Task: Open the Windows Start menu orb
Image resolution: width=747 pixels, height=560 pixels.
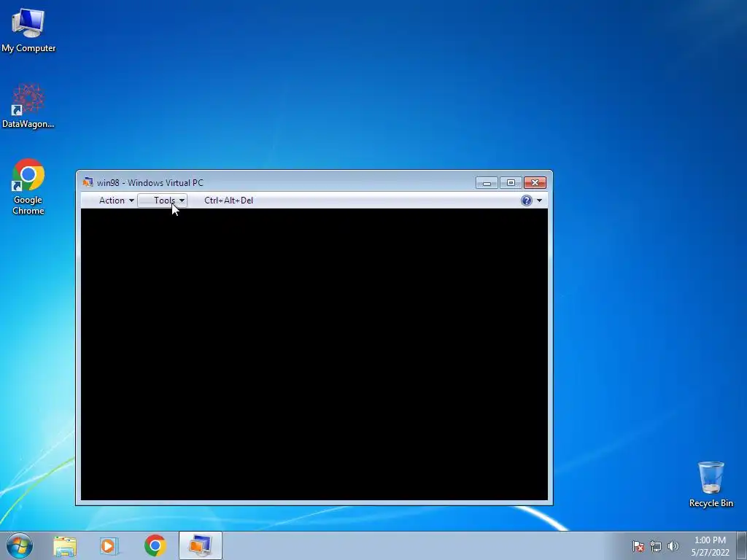Action: [20, 545]
